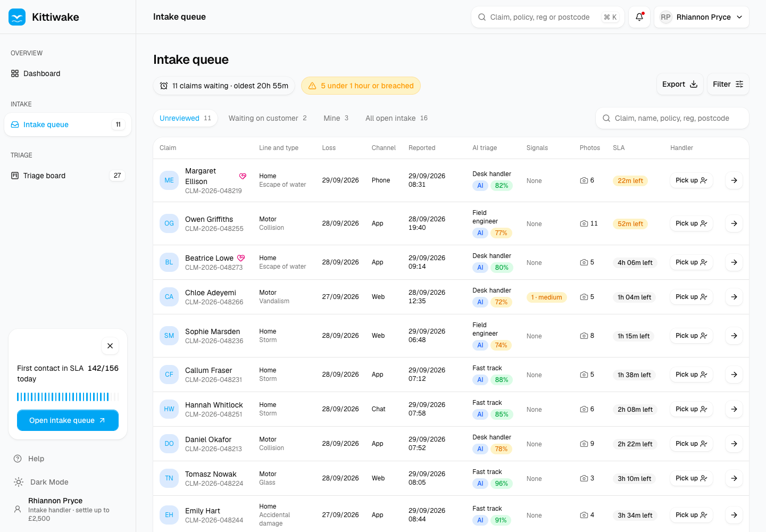Screen dimensions: 766x532
Task: Click the SLA progress bar in the sidebar card
Action: tap(68, 397)
